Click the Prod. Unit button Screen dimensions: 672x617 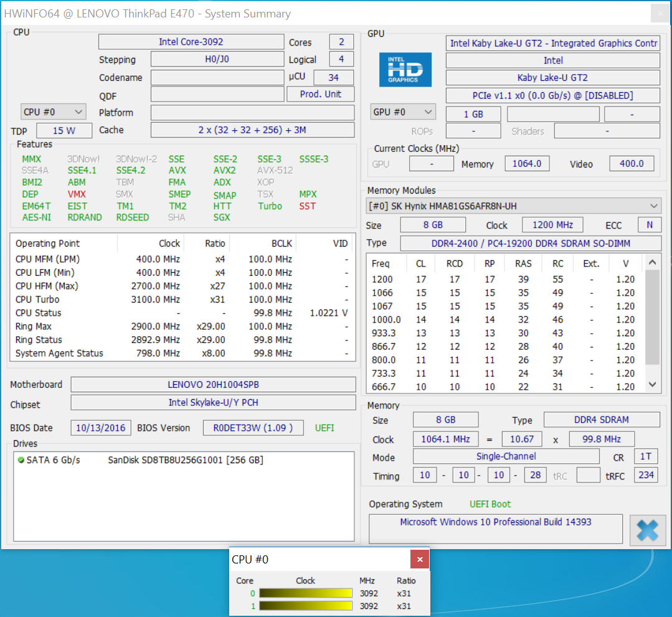(x=321, y=94)
